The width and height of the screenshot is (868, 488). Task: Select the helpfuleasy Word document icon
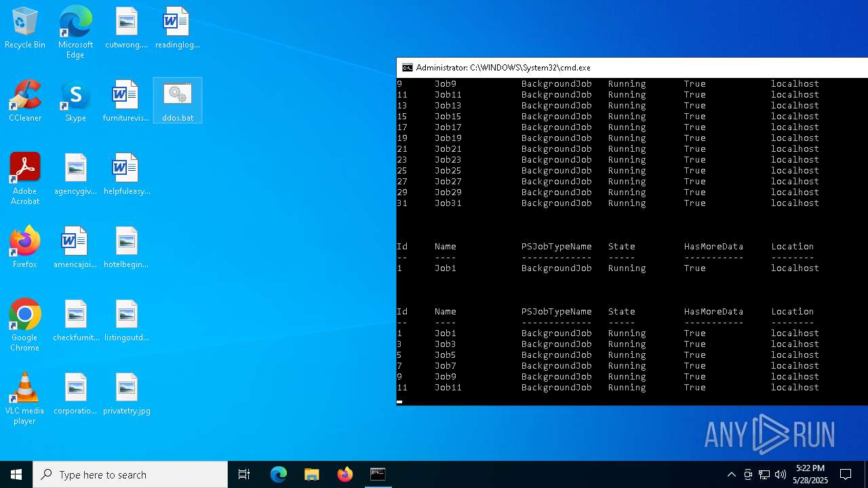tap(126, 174)
